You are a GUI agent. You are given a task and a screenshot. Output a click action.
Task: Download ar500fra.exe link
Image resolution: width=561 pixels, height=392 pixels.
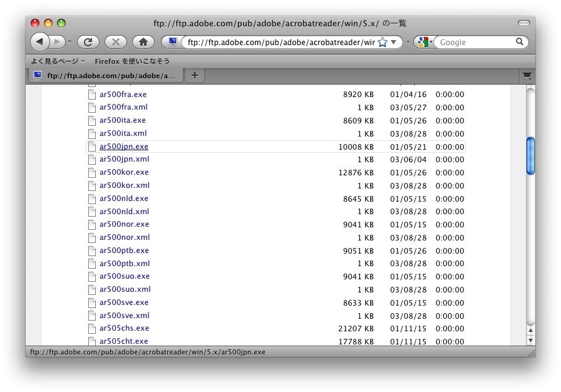pyautogui.click(x=123, y=95)
